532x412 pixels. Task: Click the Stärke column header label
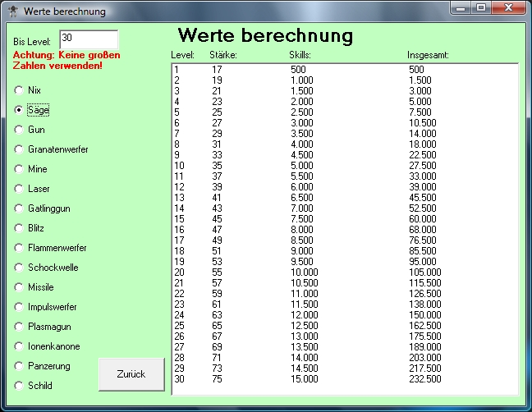pyautogui.click(x=223, y=55)
